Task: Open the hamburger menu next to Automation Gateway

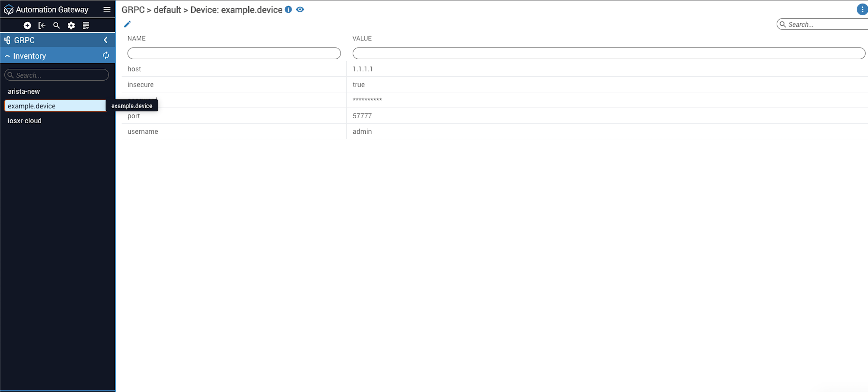Action: pos(107,9)
